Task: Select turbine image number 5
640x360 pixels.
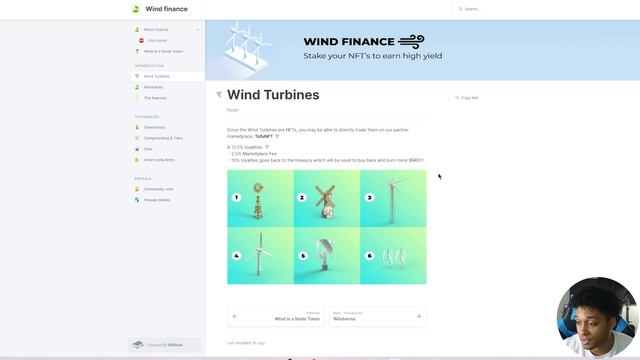Action: (327, 256)
